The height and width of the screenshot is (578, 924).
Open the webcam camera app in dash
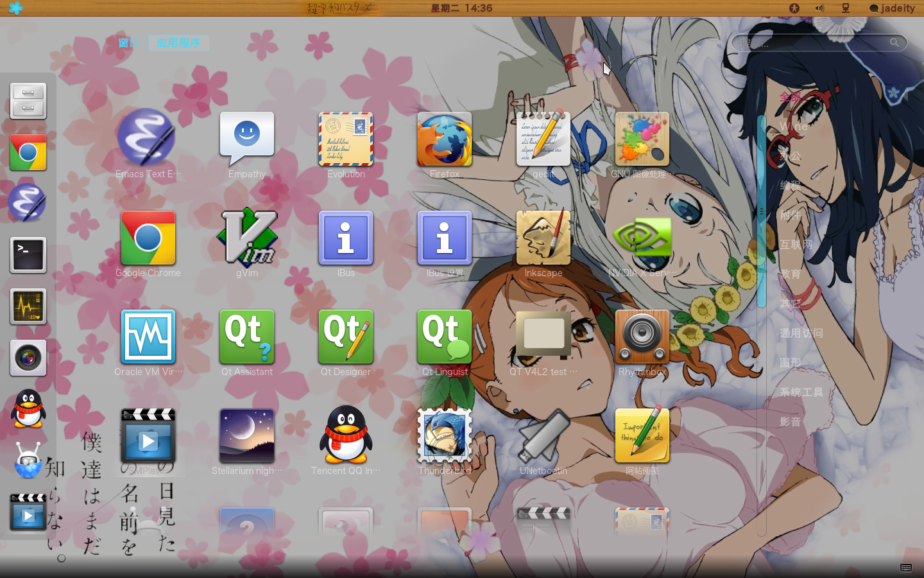(x=28, y=358)
